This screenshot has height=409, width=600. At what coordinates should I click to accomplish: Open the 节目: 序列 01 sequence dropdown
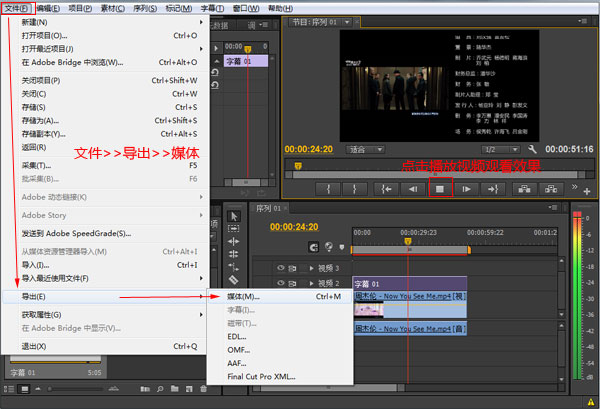point(347,23)
